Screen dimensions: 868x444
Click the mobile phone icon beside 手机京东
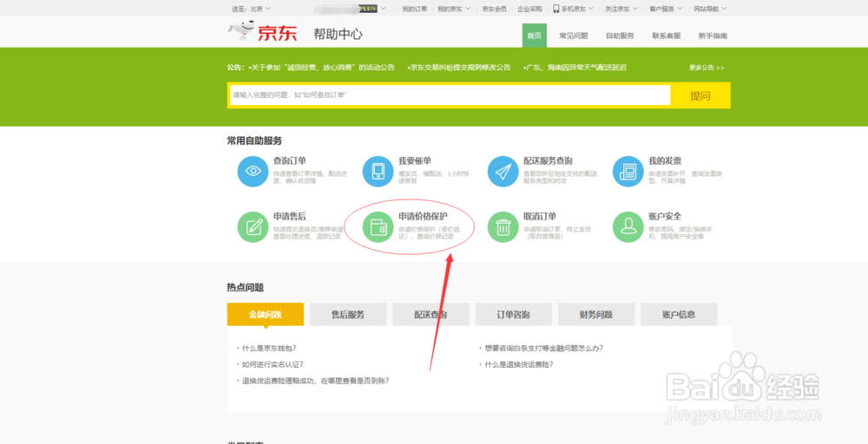tap(556, 9)
